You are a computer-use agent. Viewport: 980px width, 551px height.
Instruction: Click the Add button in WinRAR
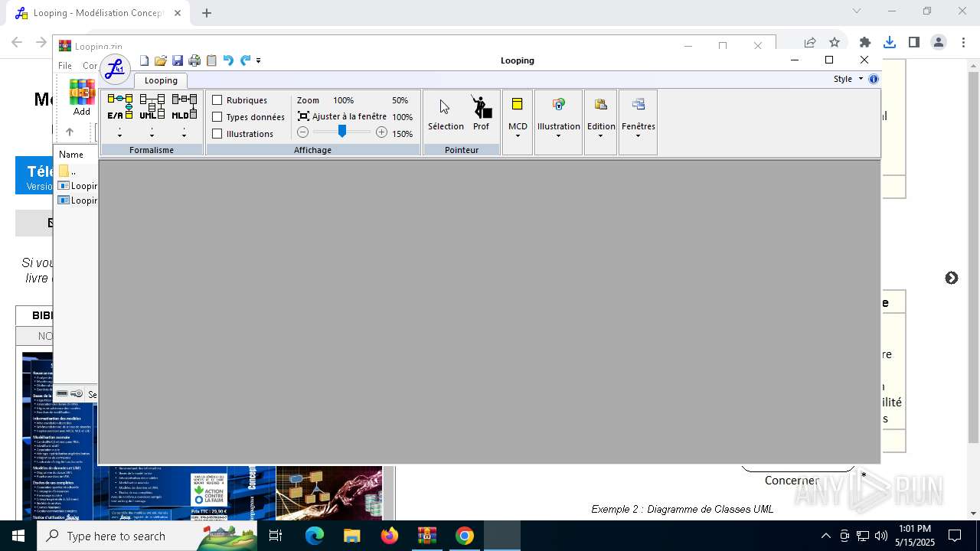(82, 98)
